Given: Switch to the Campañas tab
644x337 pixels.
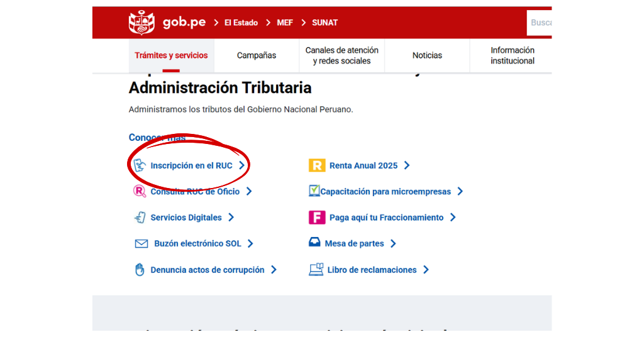Looking at the screenshot, I should tap(257, 55).
